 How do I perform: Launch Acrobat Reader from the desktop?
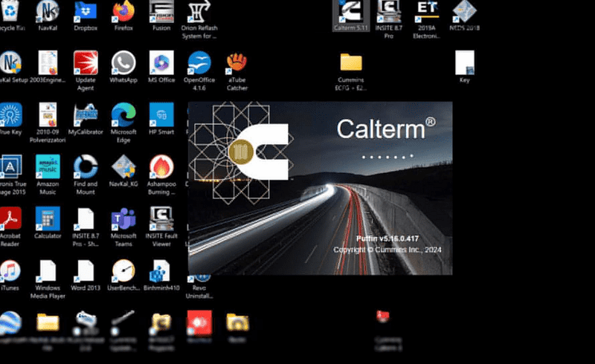tap(10, 227)
